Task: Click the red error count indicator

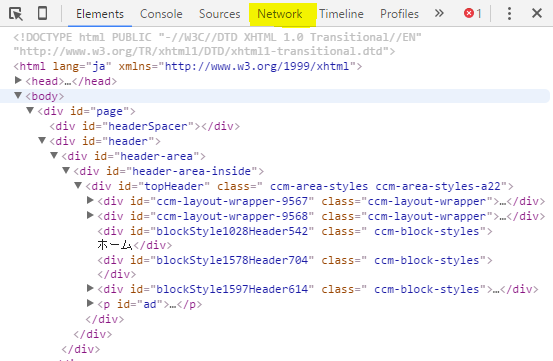Action: pos(473,13)
